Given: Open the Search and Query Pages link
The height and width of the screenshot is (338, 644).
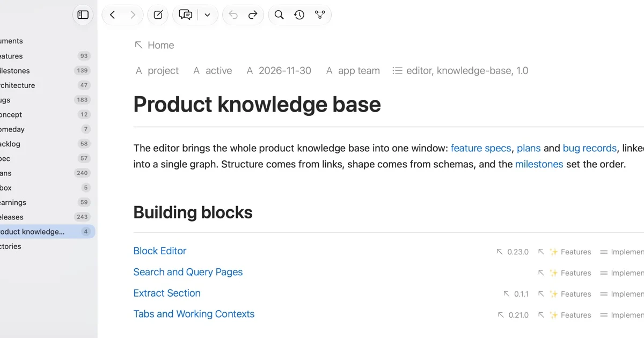Looking at the screenshot, I should [x=188, y=272].
